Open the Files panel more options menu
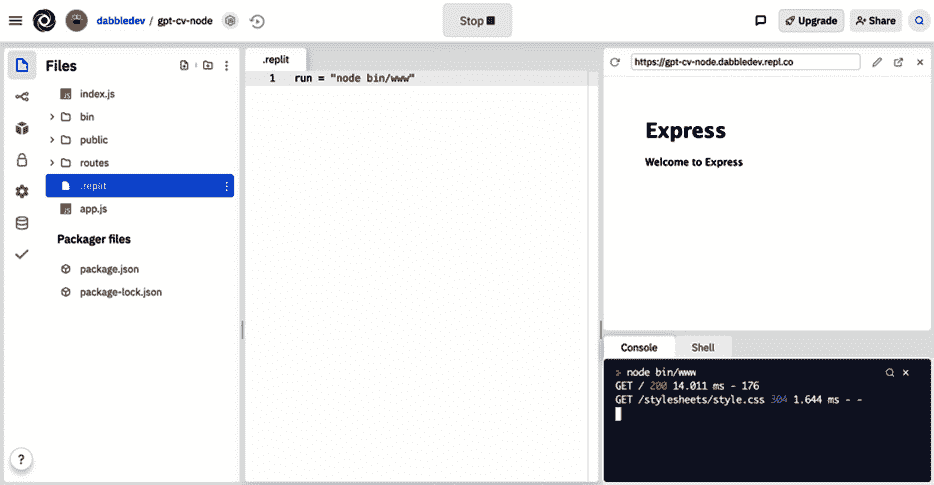Image resolution: width=934 pixels, height=485 pixels. click(226, 66)
